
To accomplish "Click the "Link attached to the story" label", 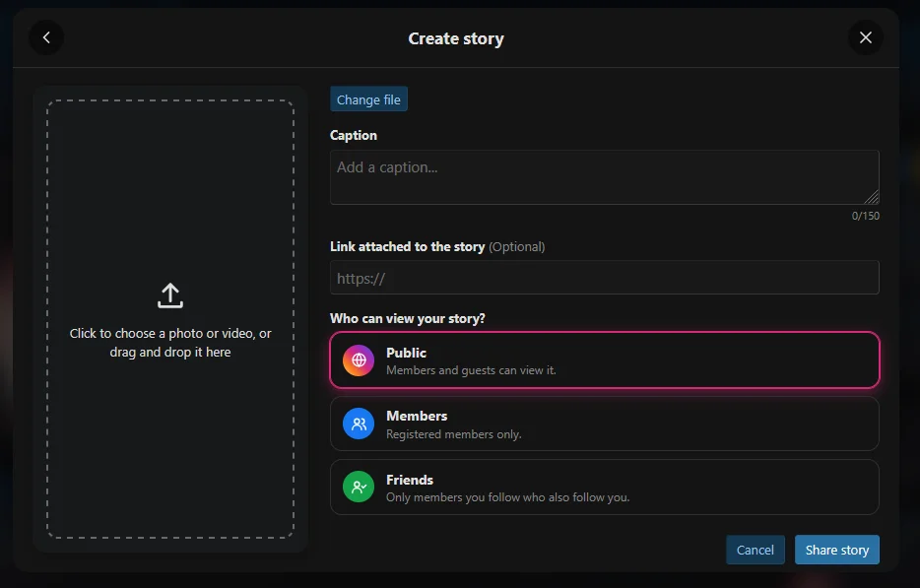I will (407, 246).
